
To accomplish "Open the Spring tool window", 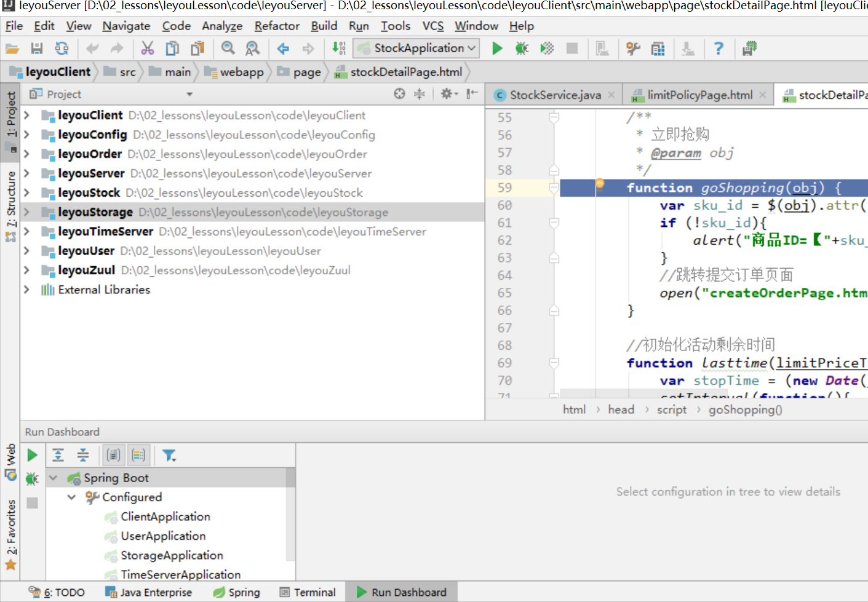I will click(237, 592).
